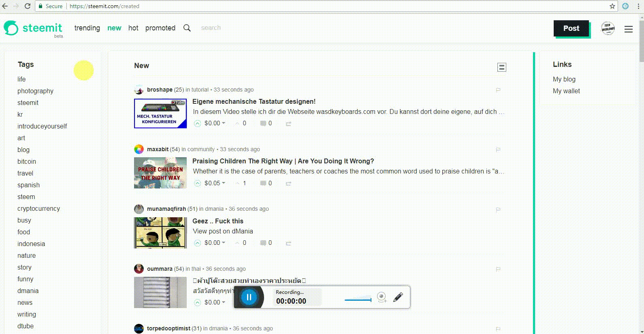Select the introduceyourself tag
Image resolution: width=644 pixels, height=334 pixels.
point(42,126)
